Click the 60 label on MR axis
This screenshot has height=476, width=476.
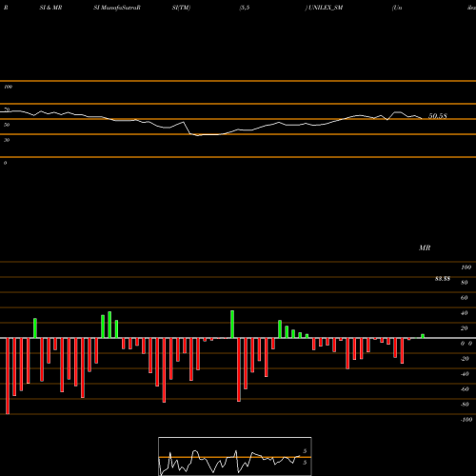(x=465, y=298)
